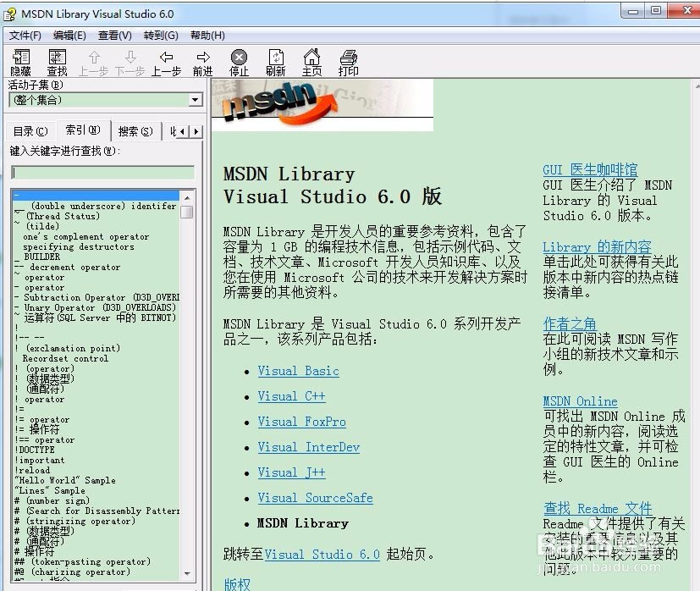Image resolution: width=700 pixels, height=591 pixels.
Task: Open the 文件(F) menu
Action: (25, 36)
